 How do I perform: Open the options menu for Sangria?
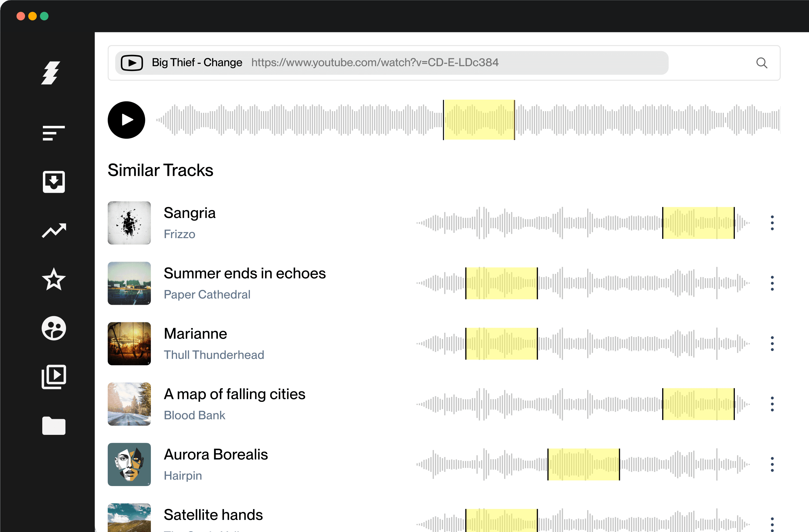coord(772,223)
